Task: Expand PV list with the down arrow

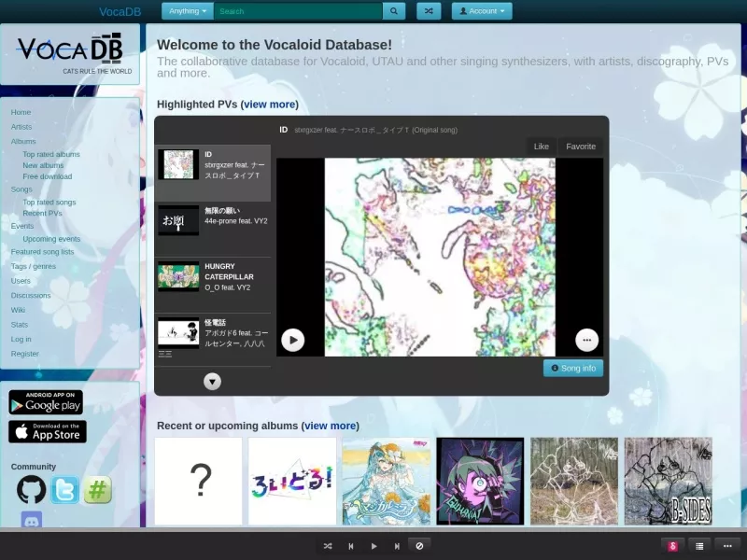Action: 213,382
